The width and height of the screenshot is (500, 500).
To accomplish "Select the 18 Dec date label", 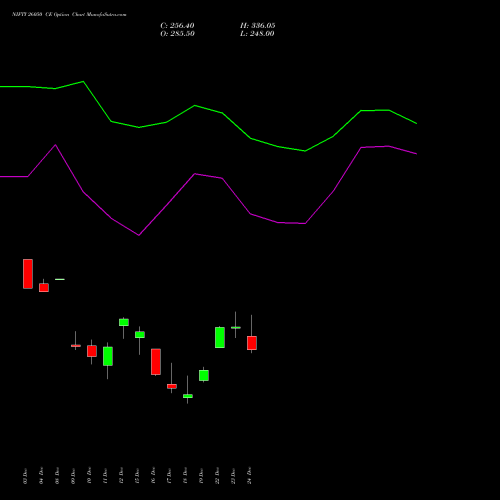I will pyautogui.click(x=185, y=476).
